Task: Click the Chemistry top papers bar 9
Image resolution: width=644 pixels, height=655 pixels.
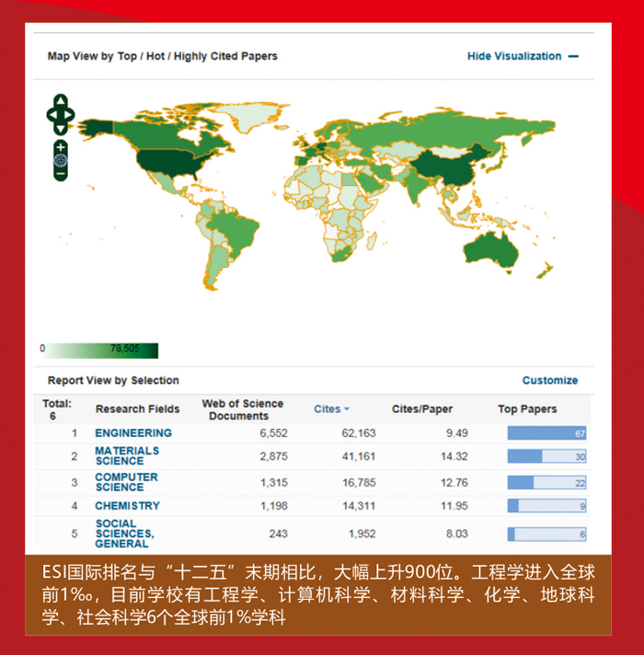Action: (546, 506)
